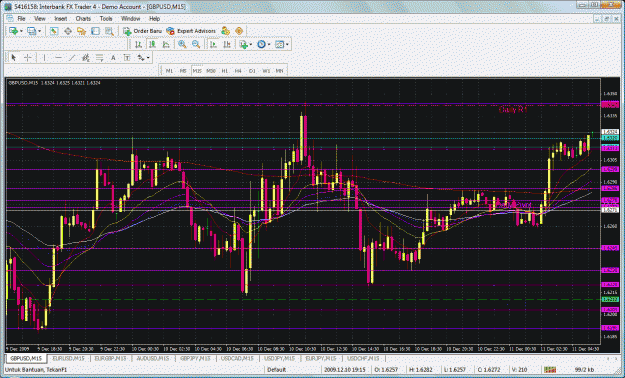Click the 99/2 kb traffic indicator
Image resolution: width=625 pixels, height=378 pixels.
pos(584,370)
